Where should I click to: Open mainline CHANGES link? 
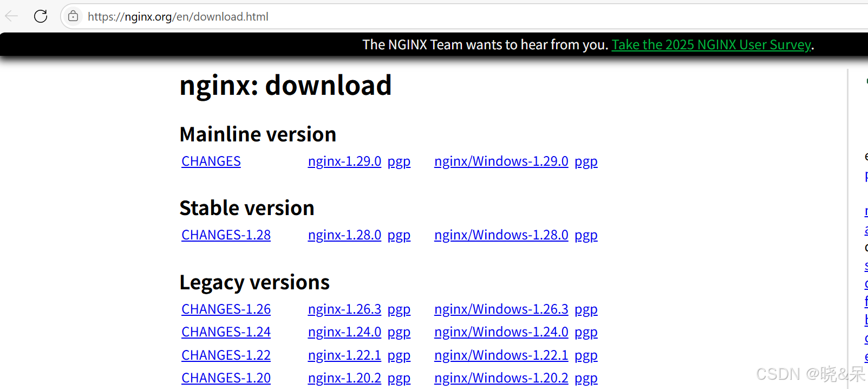(211, 161)
